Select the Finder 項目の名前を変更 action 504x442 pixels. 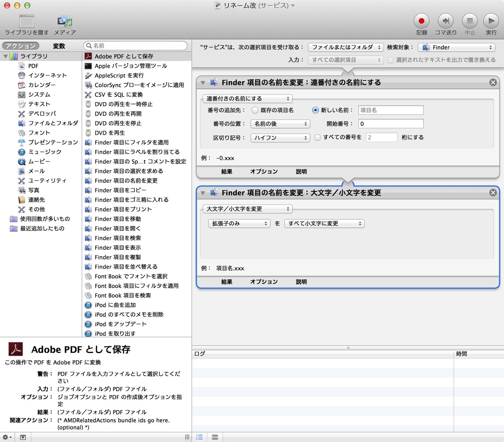click(137, 181)
